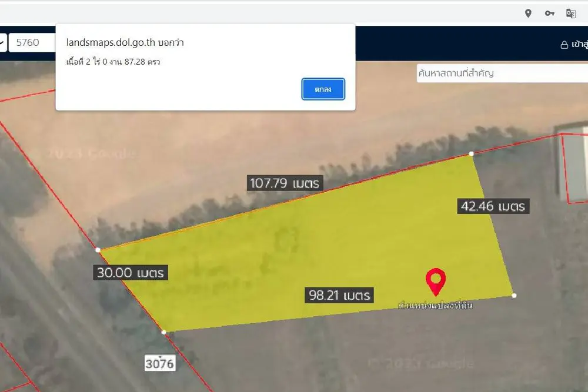Open the dropdown left of the 5760 field

pyautogui.click(x=3, y=42)
